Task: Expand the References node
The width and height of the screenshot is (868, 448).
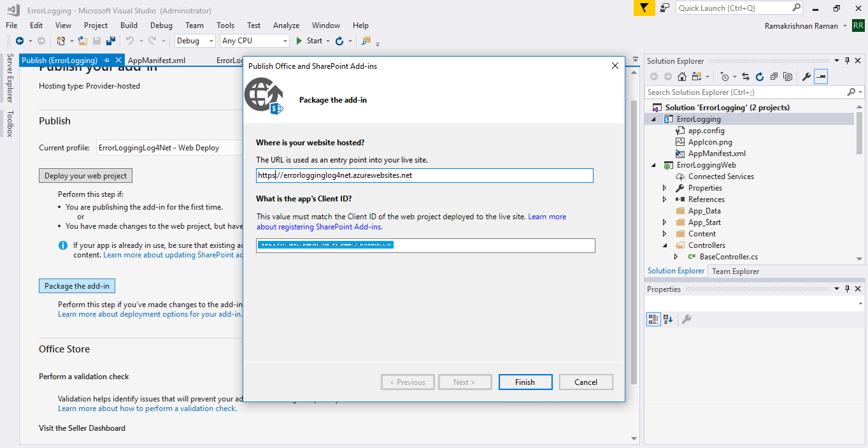Action: (x=665, y=199)
